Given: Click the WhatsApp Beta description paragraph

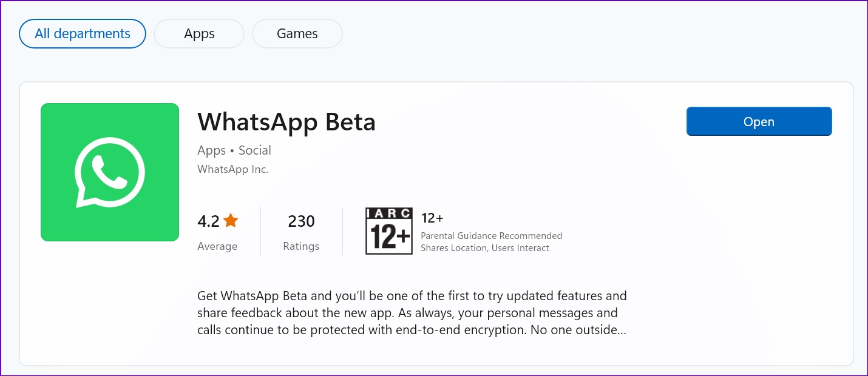Looking at the screenshot, I should coord(412,314).
